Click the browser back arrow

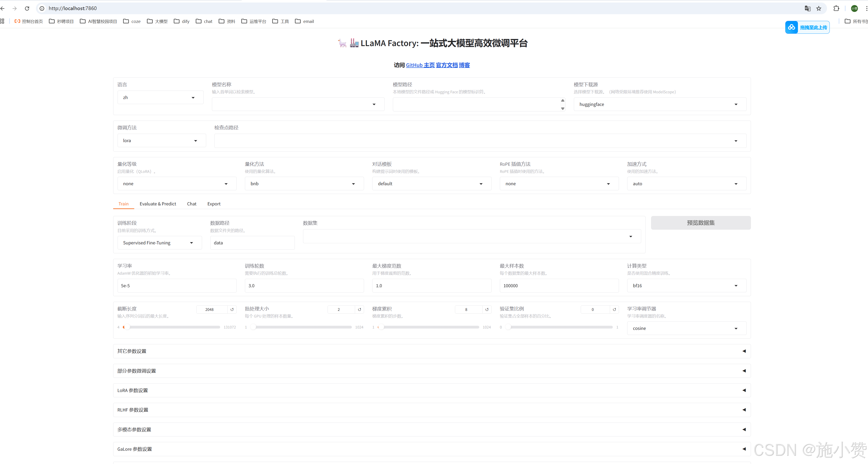[x=3, y=8]
